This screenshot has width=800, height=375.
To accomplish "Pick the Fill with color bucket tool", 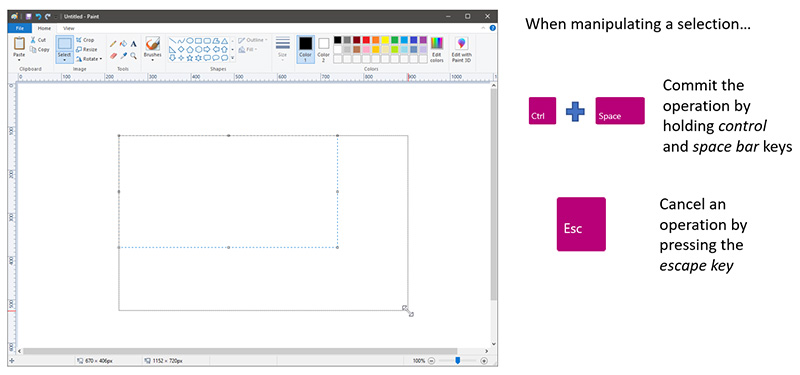I will [123, 44].
